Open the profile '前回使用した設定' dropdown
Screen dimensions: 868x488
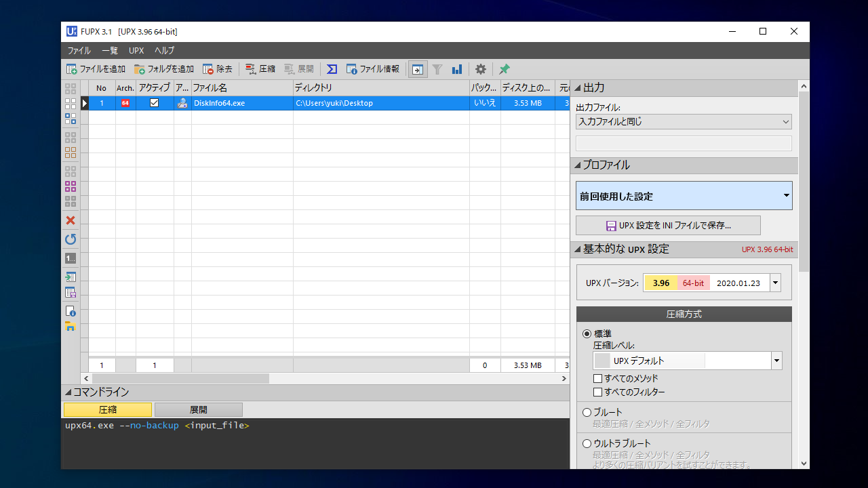(684, 196)
